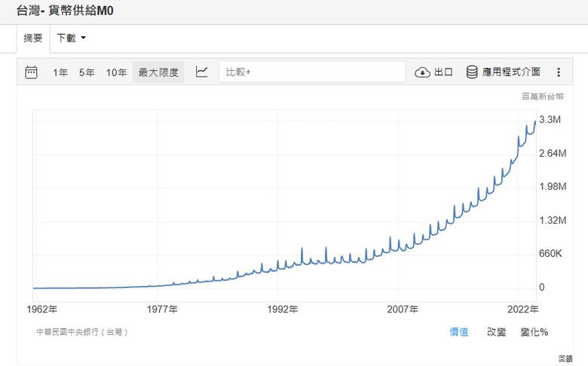Click the 660K y-axis value
588x366 pixels.
[550, 254]
